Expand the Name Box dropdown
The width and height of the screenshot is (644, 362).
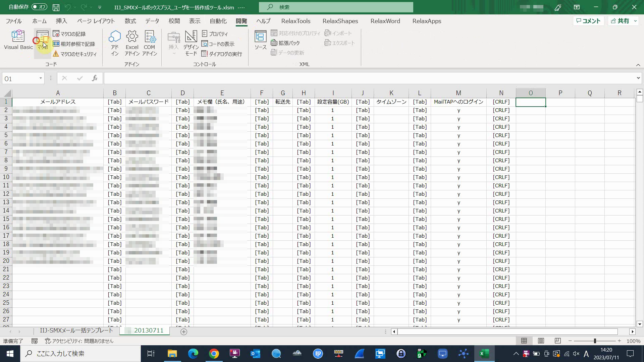(41, 78)
